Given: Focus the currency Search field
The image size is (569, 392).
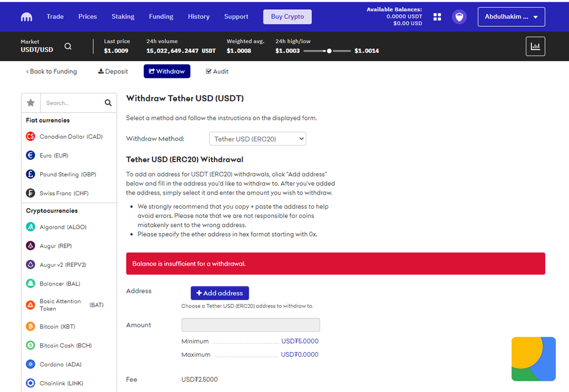Looking at the screenshot, I should coord(72,103).
